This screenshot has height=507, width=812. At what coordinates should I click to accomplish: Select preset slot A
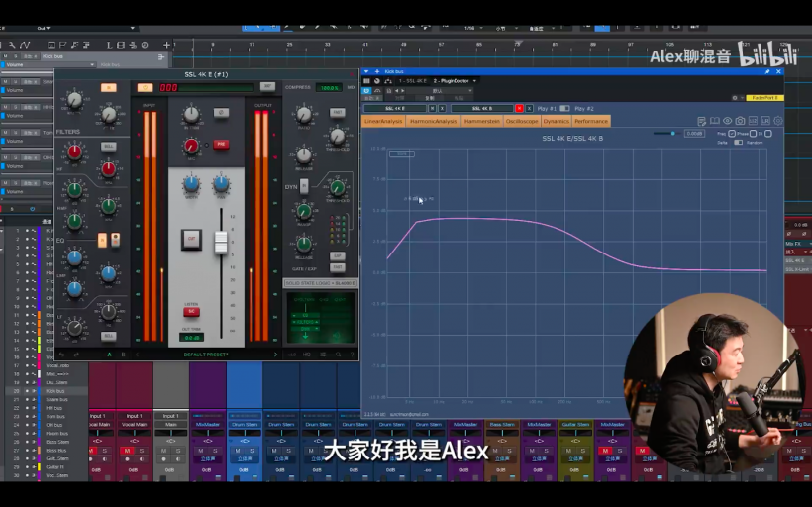tap(109, 355)
